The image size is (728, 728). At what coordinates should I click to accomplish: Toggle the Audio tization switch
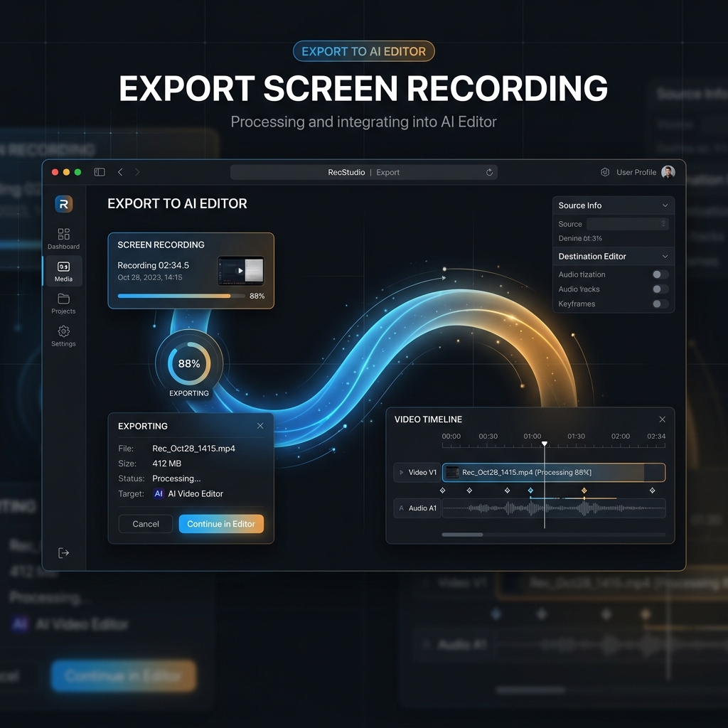pyautogui.click(x=660, y=274)
